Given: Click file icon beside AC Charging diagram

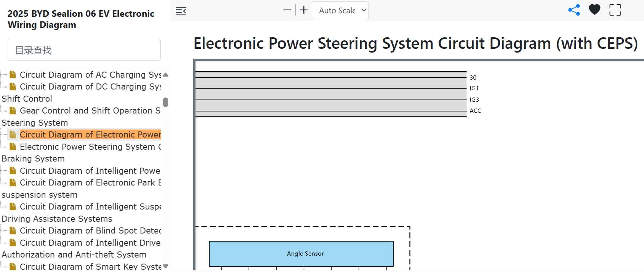Looking at the screenshot, I should (13, 74).
